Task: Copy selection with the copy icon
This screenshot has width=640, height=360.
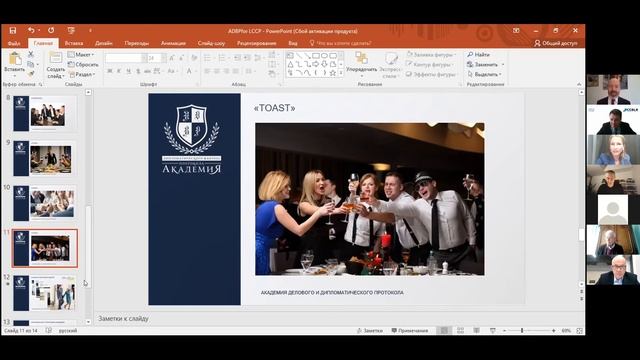Action: (31, 64)
